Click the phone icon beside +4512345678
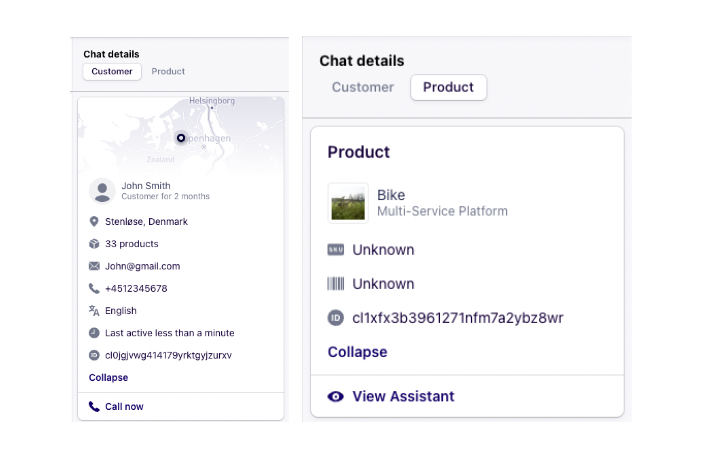Screen dimensions: 713x467 coord(94,289)
